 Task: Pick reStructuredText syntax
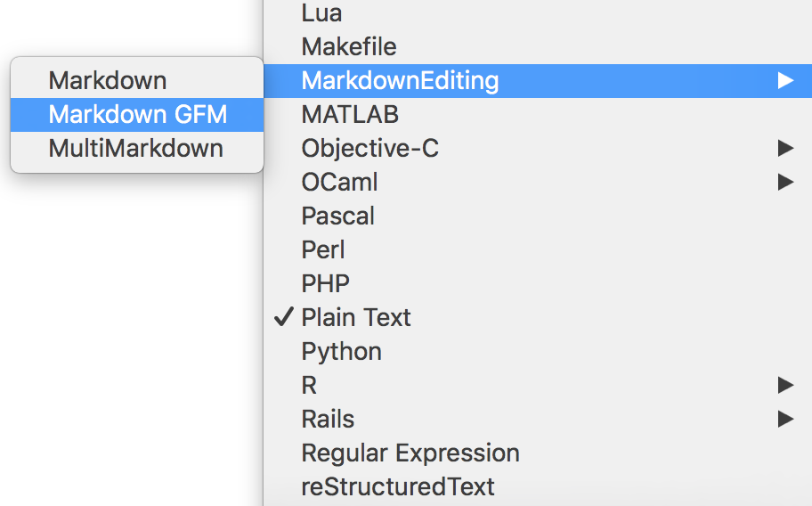(x=398, y=486)
